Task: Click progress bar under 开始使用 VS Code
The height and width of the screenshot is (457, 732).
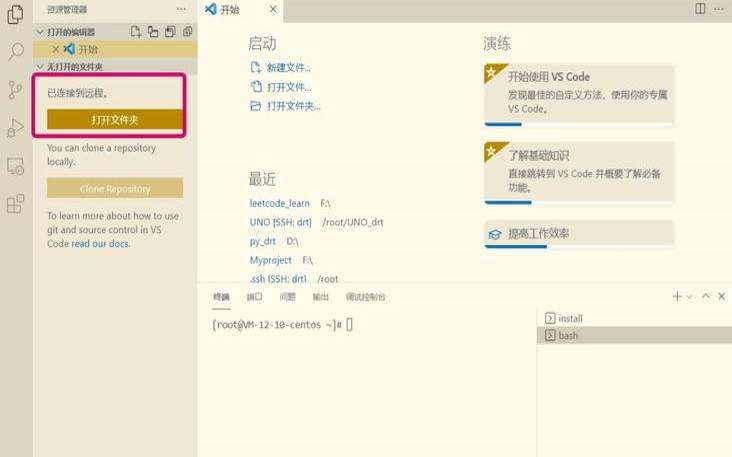Action: (579, 124)
